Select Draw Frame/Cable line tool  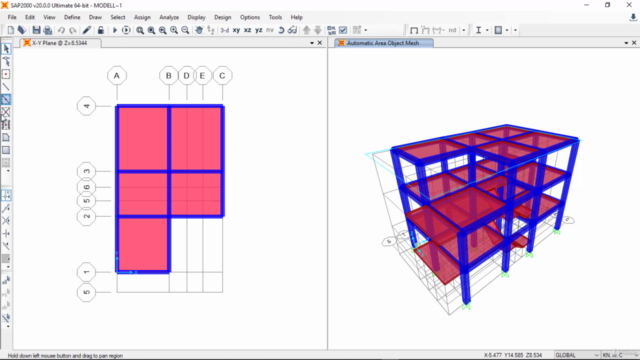click(6, 87)
